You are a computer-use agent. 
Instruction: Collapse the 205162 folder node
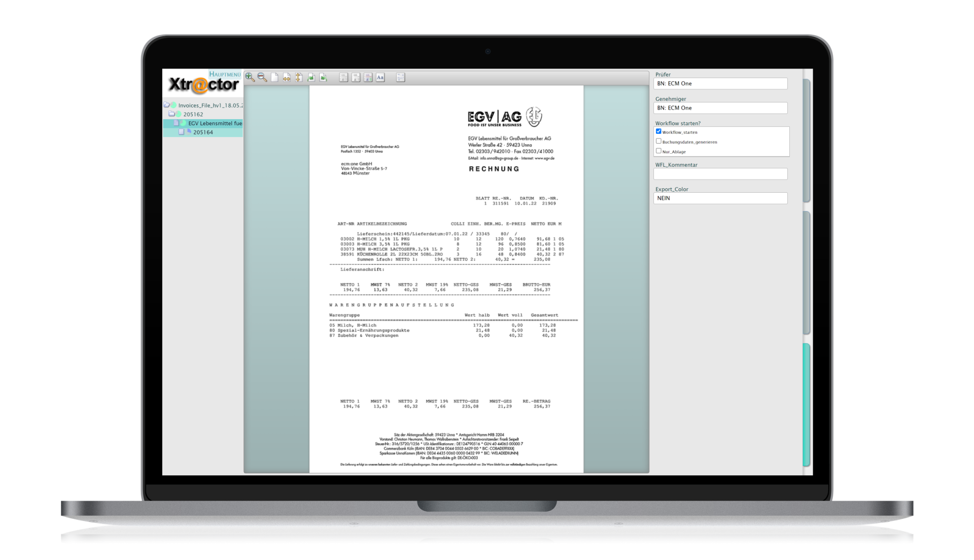(171, 114)
